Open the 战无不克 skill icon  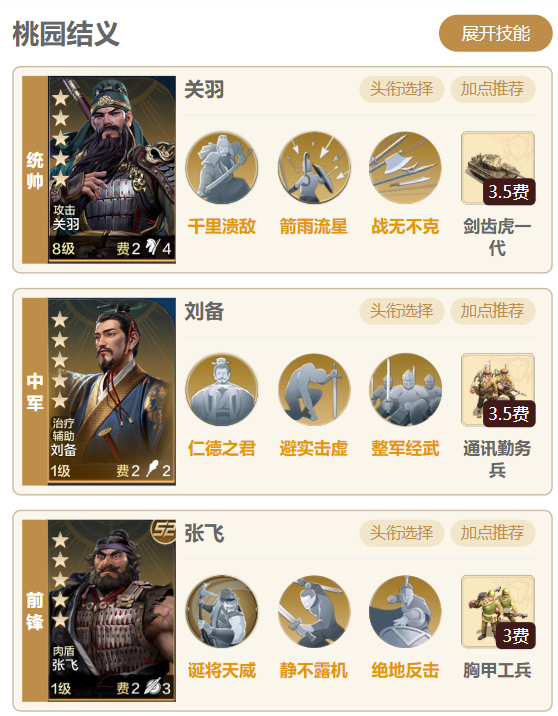[x=405, y=168]
